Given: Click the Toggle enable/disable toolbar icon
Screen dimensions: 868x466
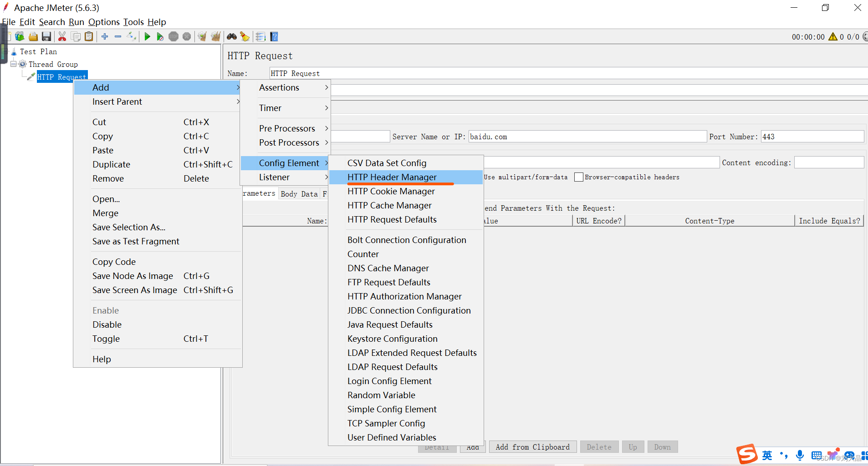Looking at the screenshot, I should click(132, 36).
